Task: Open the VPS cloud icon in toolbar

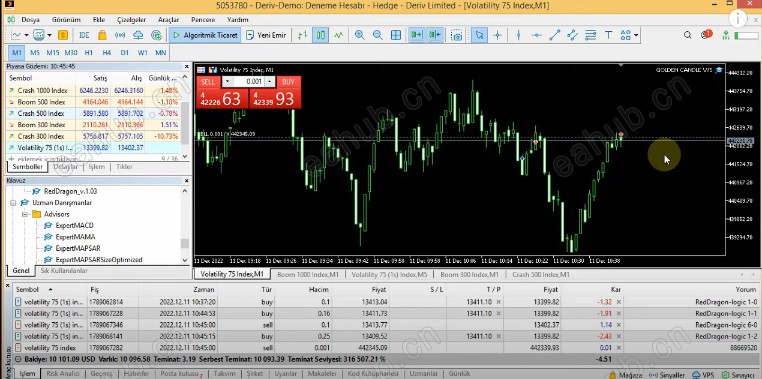Action: click(x=138, y=35)
